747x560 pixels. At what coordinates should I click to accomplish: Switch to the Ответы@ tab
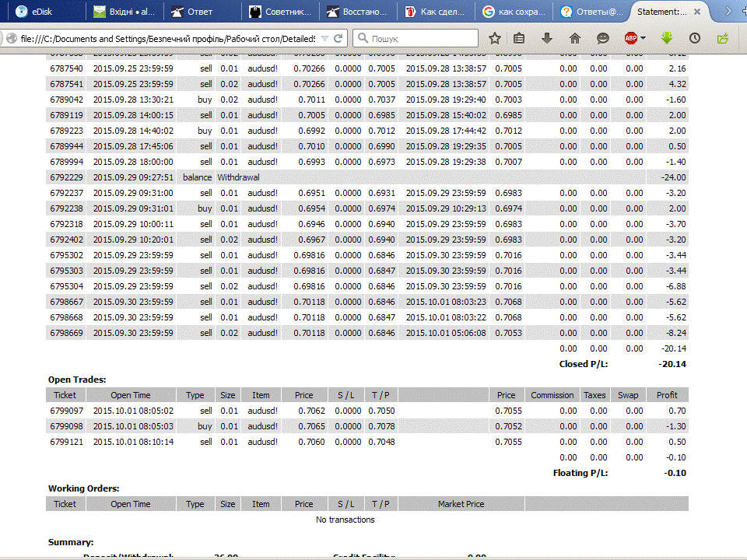coord(591,12)
